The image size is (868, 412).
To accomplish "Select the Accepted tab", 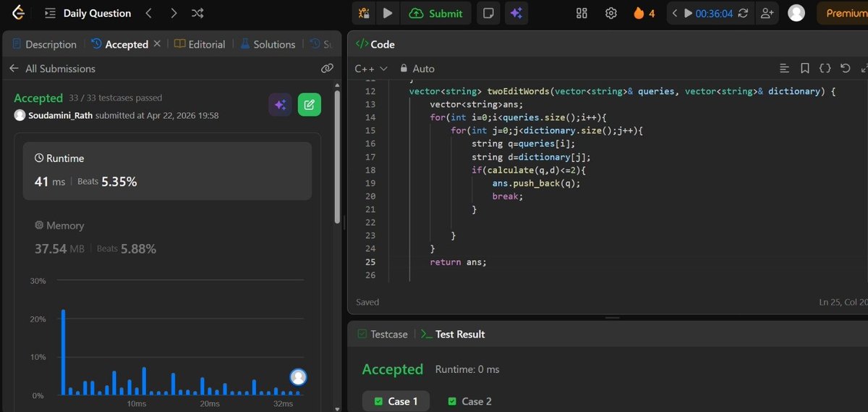I will 120,44.
